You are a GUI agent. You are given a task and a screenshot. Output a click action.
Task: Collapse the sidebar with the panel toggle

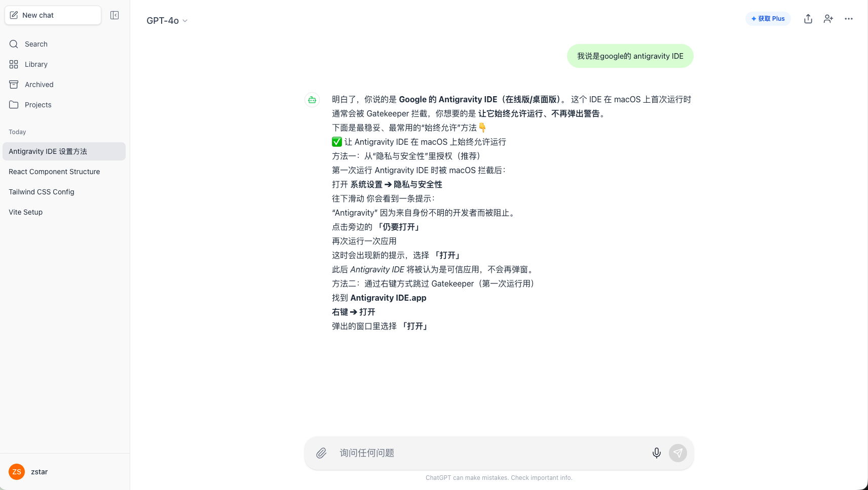tap(115, 15)
